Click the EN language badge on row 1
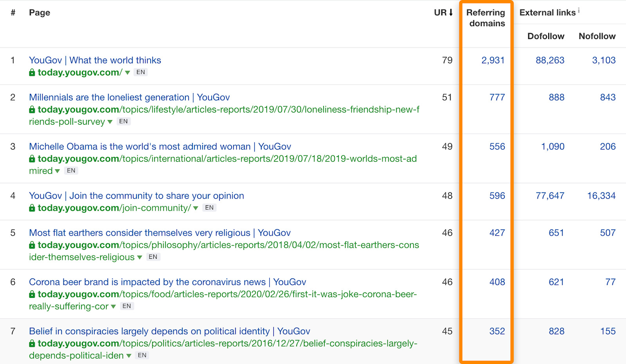 [140, 72]
